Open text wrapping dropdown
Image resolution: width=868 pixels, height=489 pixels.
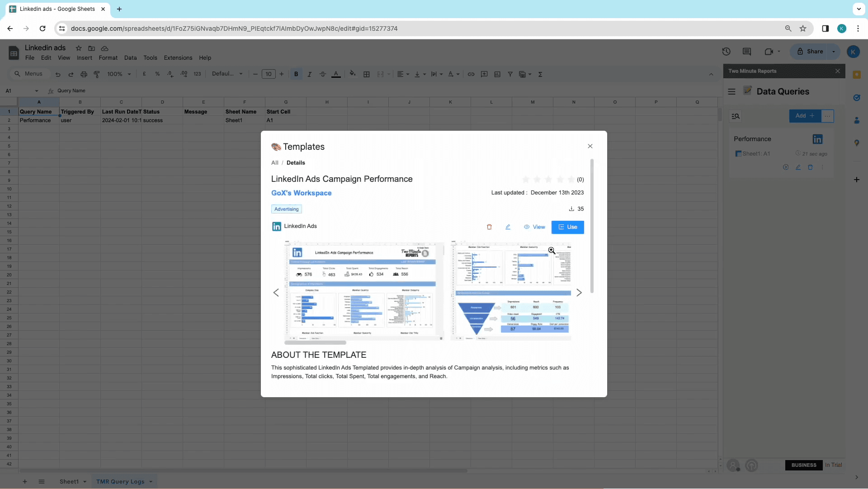(437, 74)
